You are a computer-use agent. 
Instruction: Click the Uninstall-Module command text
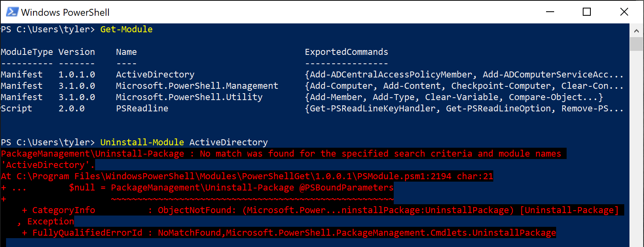tap(142, 142)
